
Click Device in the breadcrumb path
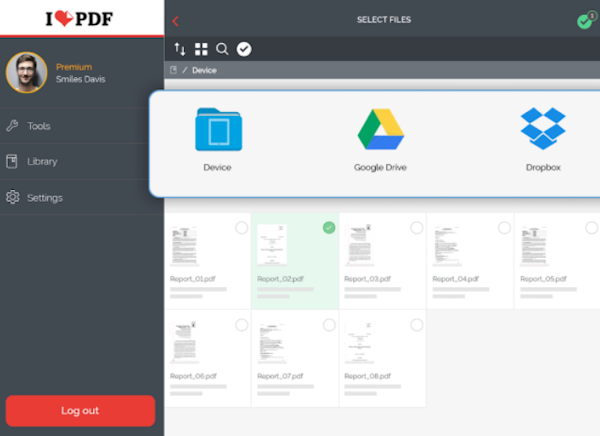coord(204,70)
